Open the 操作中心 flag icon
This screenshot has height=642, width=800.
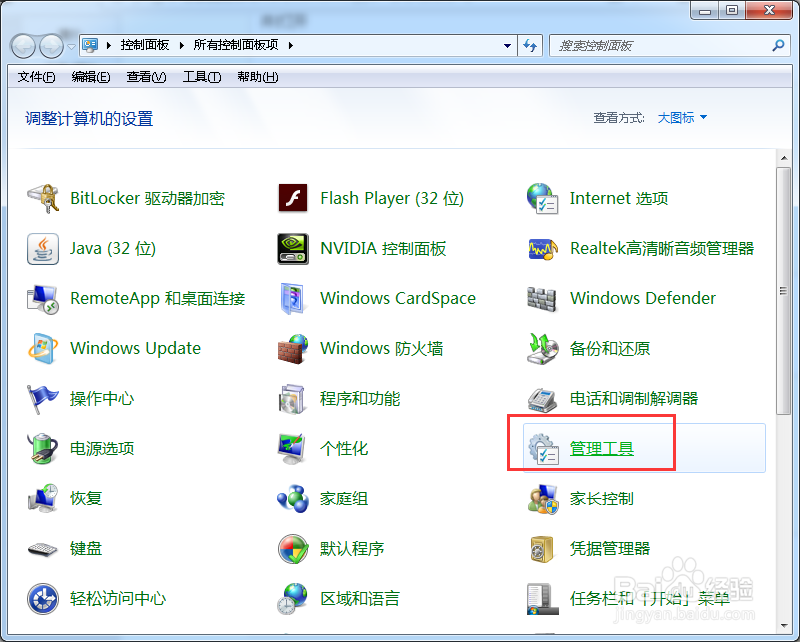point(43,399)
